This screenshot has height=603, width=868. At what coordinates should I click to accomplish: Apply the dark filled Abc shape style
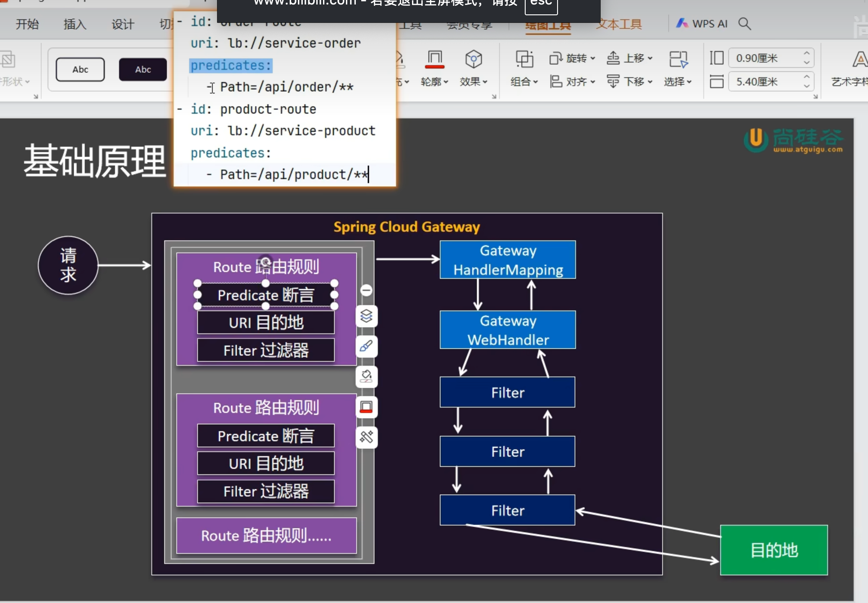[x=143, y=69]
